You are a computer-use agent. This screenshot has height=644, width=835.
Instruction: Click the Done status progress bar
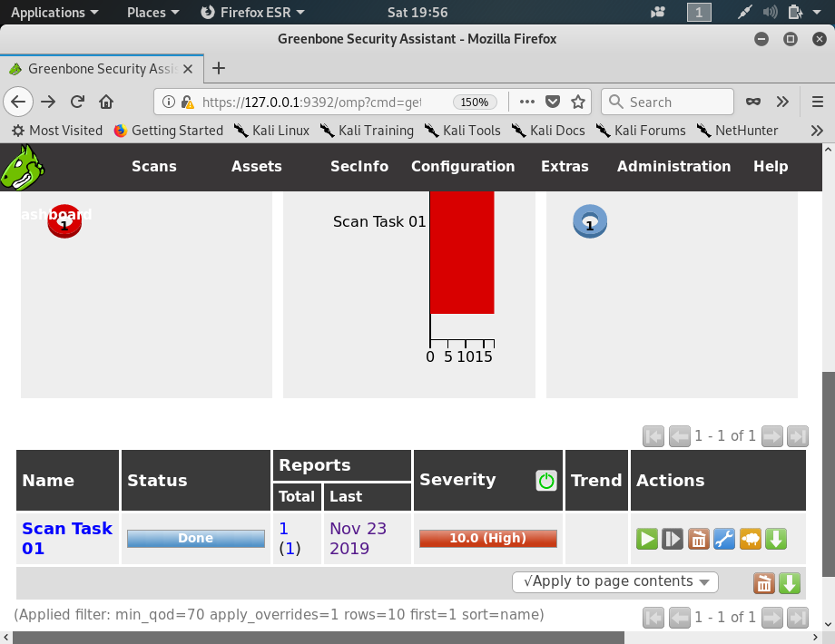[x=196, y=539]
